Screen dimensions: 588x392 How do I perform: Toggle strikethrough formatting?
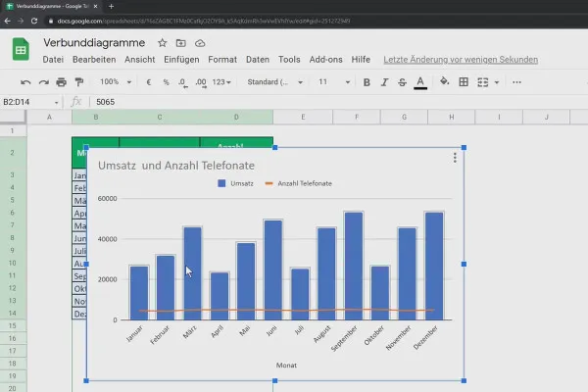pyautogui.click(x=402, y=82)
